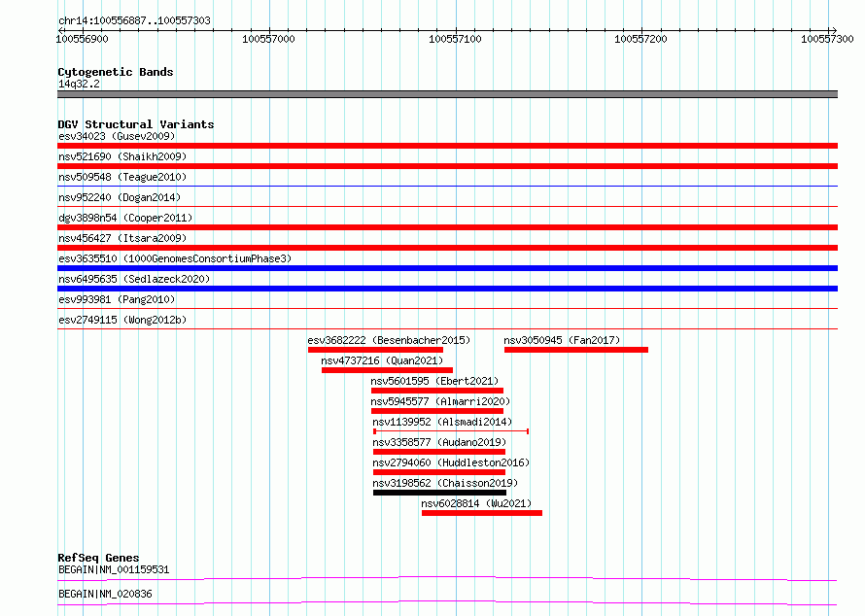Click the DGV Structural Variants track heading
This screenshot has height=616, width=865.
tap(136, 124)
